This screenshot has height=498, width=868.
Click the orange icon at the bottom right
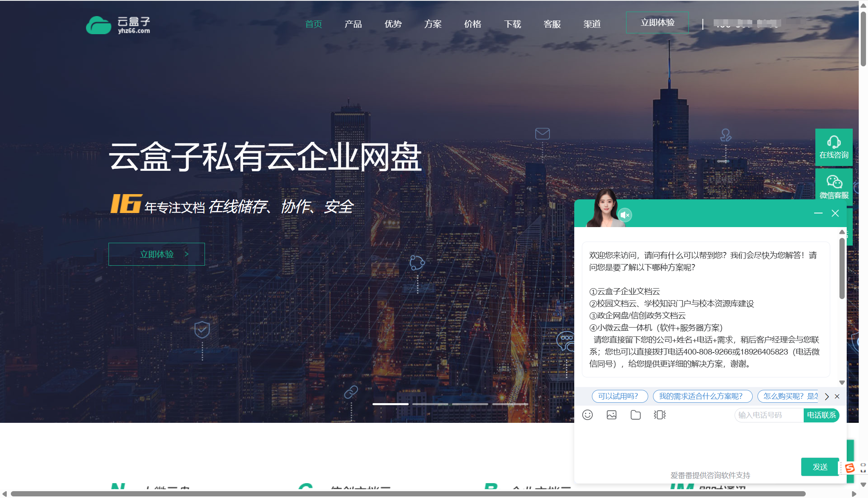pyautogui.click(x=849, y=468)
